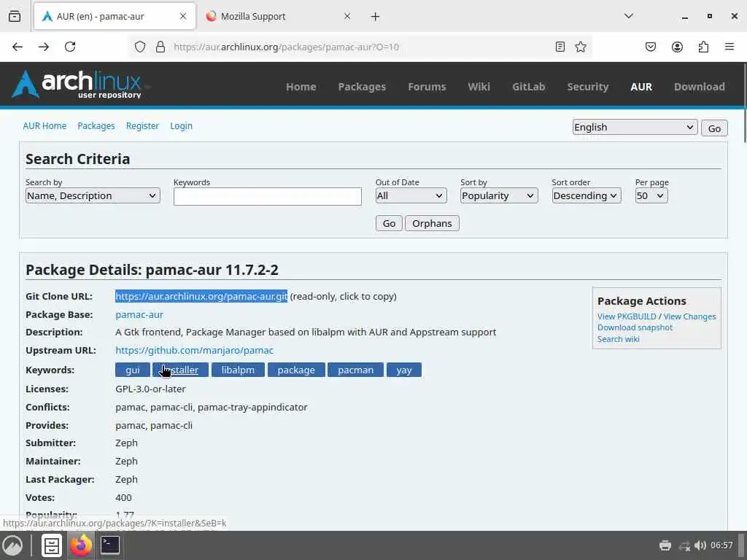Toggle reader view icon
This screenshot has width=747, height=560.
tap(560, 47)
